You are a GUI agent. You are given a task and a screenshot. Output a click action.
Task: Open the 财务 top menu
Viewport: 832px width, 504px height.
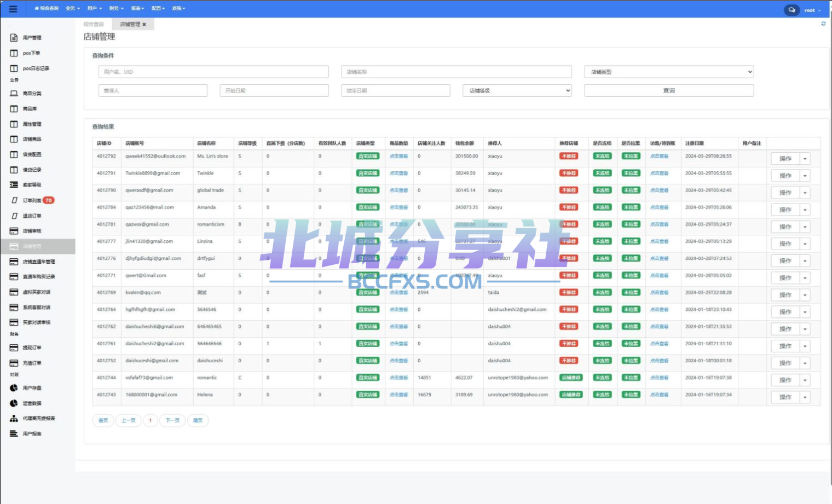click(116, 9)
